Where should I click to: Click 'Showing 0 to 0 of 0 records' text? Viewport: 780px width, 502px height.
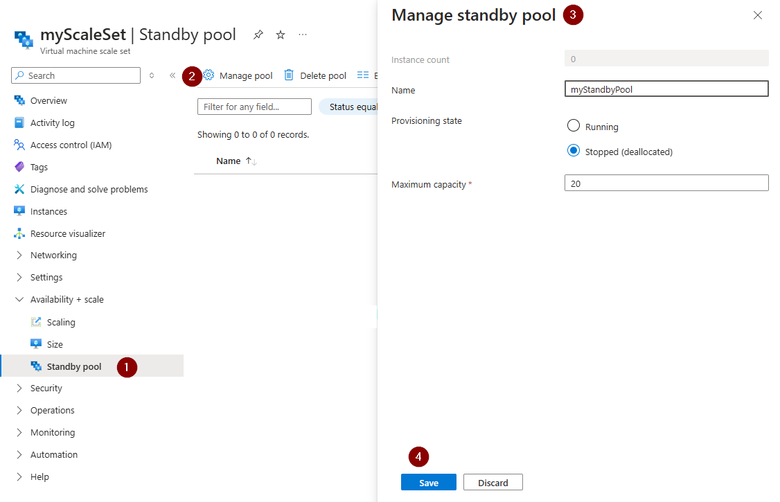pos(253,134)
